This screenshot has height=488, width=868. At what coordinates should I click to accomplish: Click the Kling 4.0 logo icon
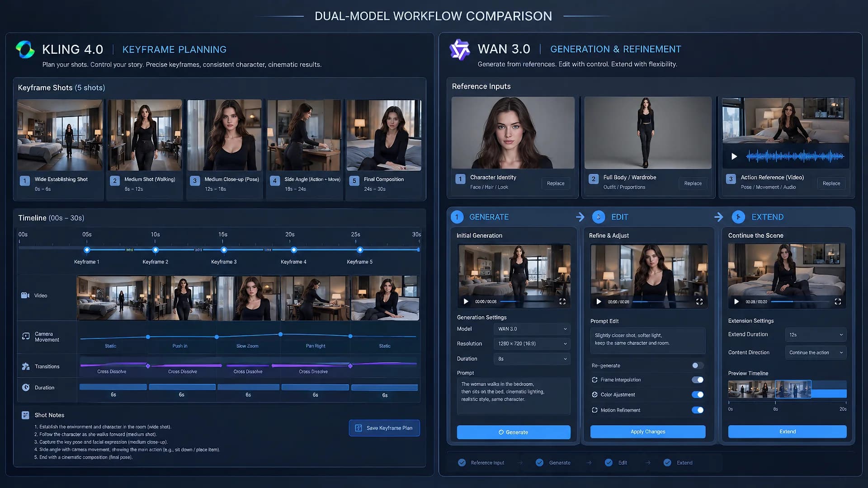click(x=25, y=49)
